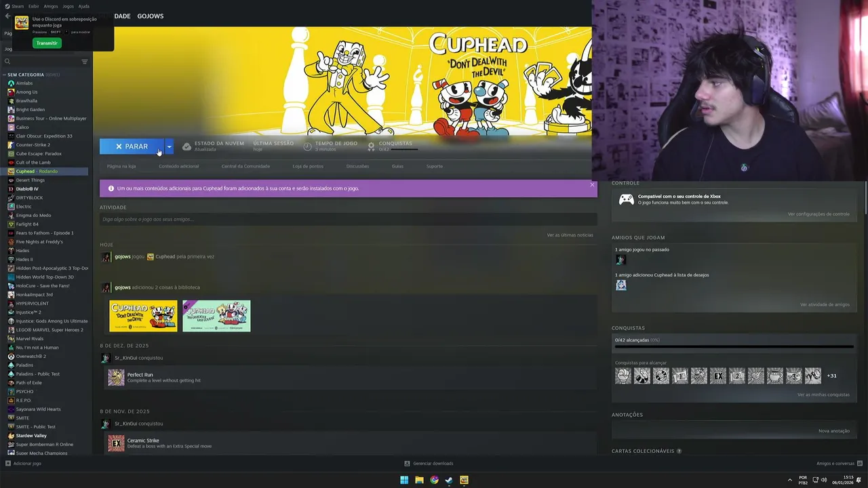Click the back arrow in Steam navigation

click(7, 16)
